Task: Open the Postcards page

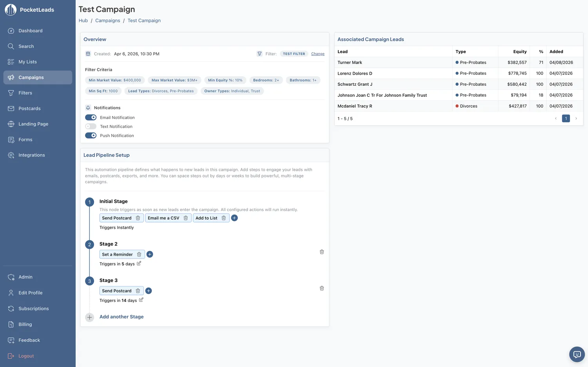Action: 38,108
